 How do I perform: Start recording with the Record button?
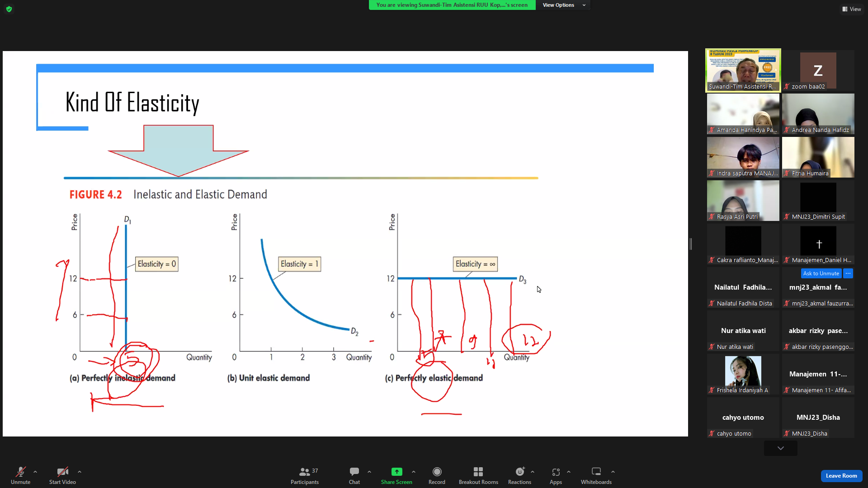coord(437,475)
